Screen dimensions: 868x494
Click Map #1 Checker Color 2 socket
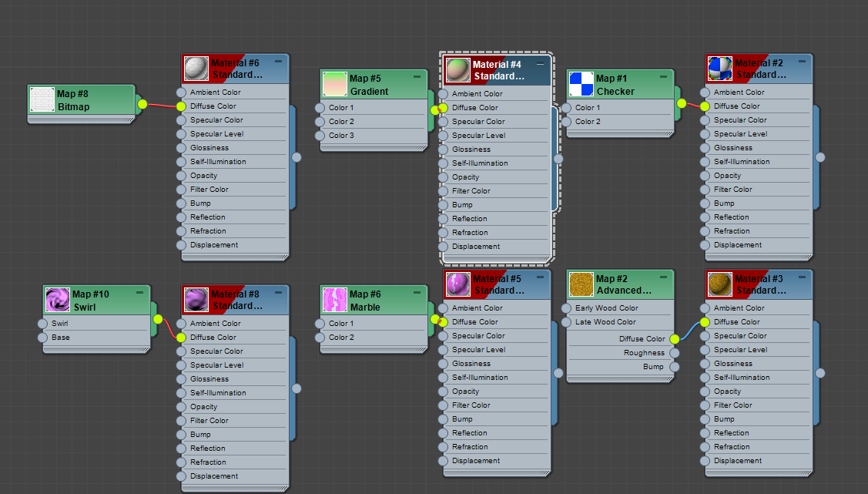[x=566, y=122]
